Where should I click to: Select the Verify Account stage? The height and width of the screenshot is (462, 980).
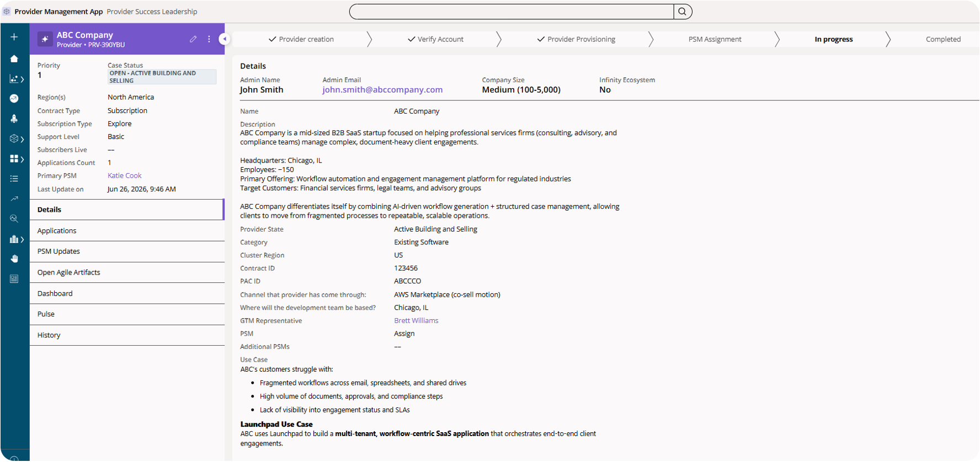[435, 39]
